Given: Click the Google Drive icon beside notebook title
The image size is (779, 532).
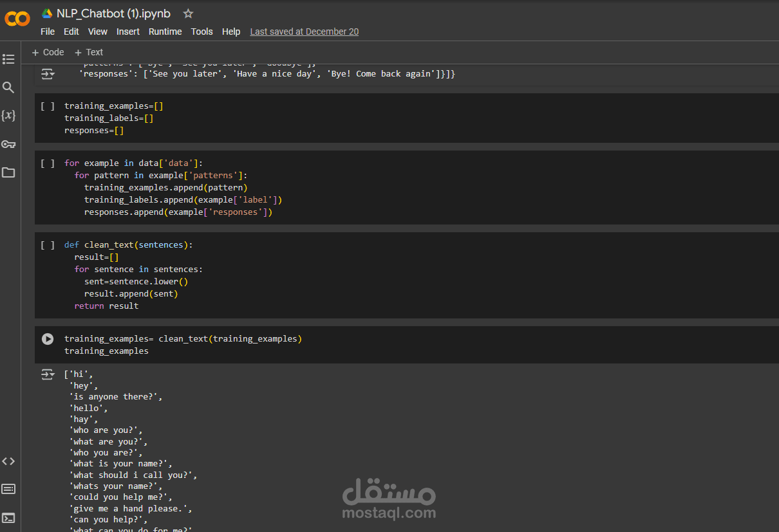Looking at the screenshot, I should tap(47, 14).
